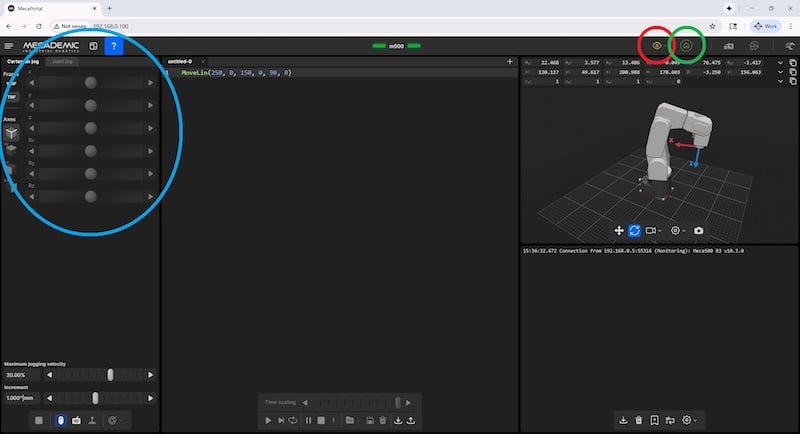
Task: Jog Rz positive with right arrow
Action: 151,196
